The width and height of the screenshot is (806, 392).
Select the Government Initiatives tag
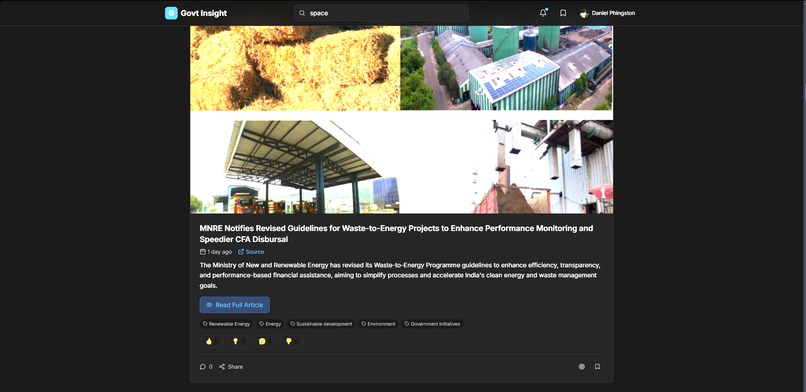[432, 324]
